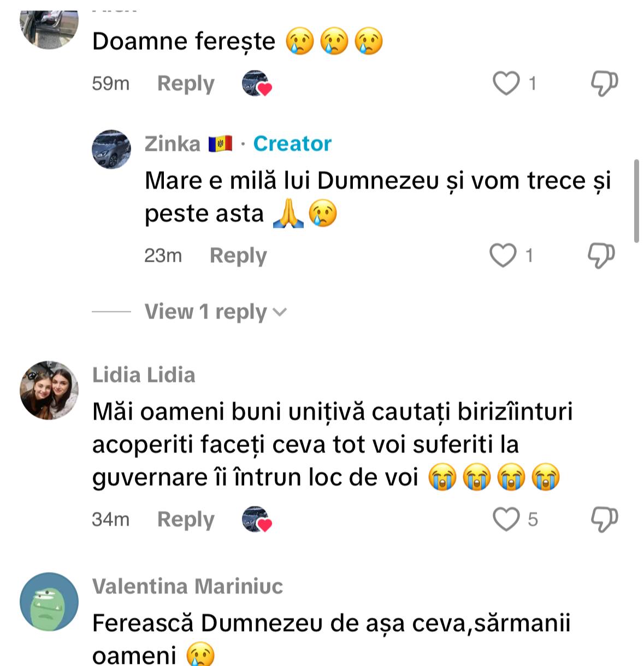The height and width of the screenshot is (666, 644).
Task: Open Zinka's car profile picture
Action: point(111,149)
